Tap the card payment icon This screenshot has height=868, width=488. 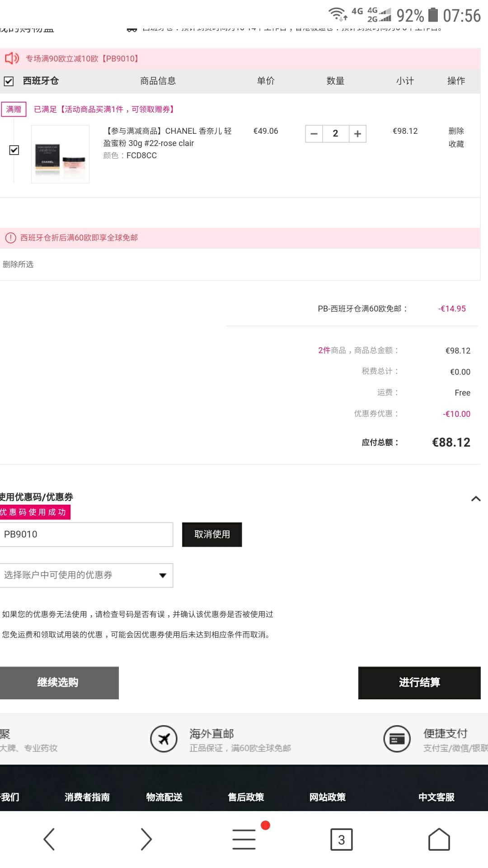[397, 739]
